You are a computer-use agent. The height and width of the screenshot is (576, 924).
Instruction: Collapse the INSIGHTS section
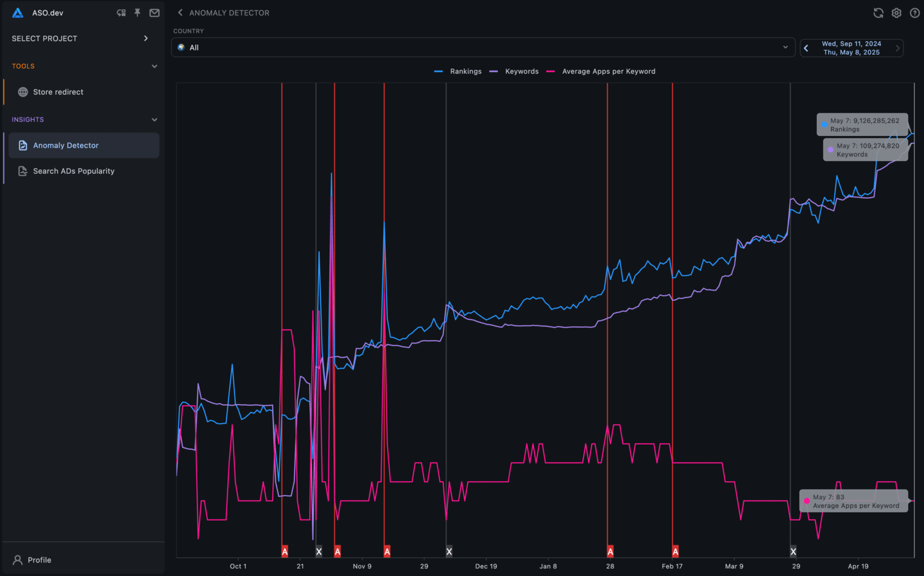tap(154, 119)
